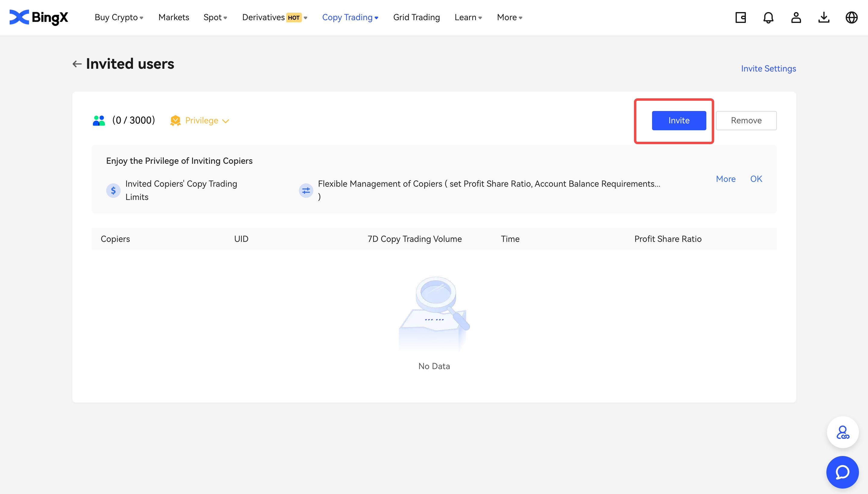This screenshot has height=494, width=868.
Task: Go back with the left arrow
Action: (77, 64)
